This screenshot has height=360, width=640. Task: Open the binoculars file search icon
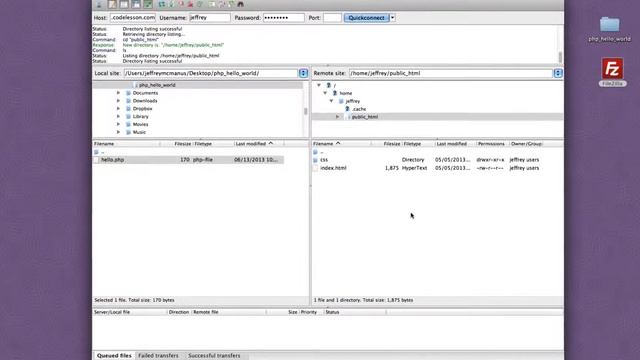coord(241,4)
